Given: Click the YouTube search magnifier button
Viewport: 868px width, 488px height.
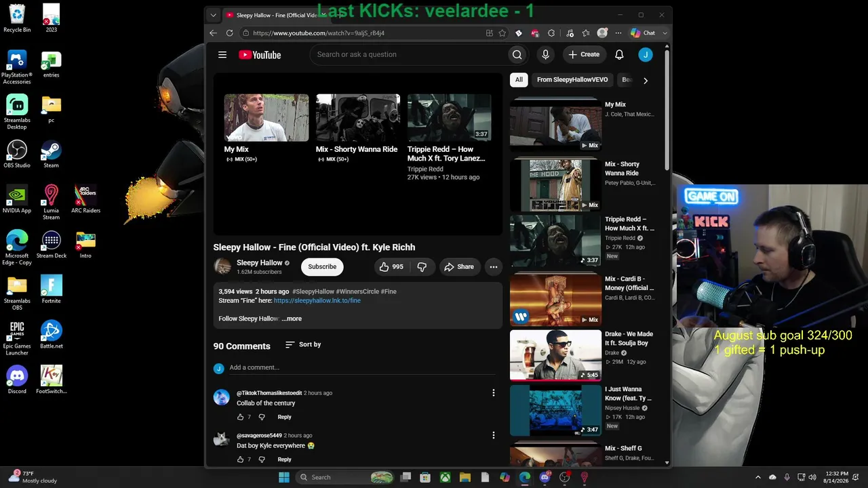Looking at the screenshot, I should pyautogui.click(x=517, y=55).
